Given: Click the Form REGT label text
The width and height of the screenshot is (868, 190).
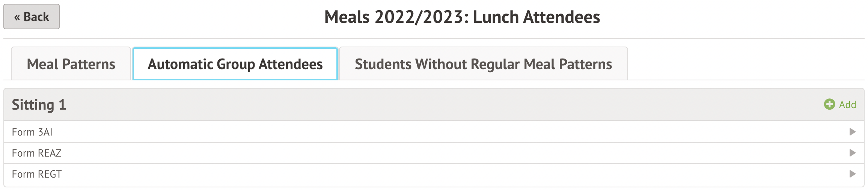Looking at the screenshot, I should (x=37, y=174).
